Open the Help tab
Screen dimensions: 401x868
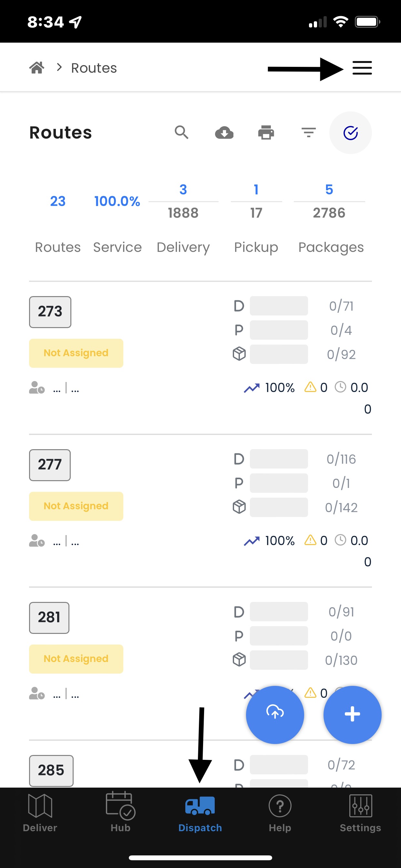[x=280, y=813]
